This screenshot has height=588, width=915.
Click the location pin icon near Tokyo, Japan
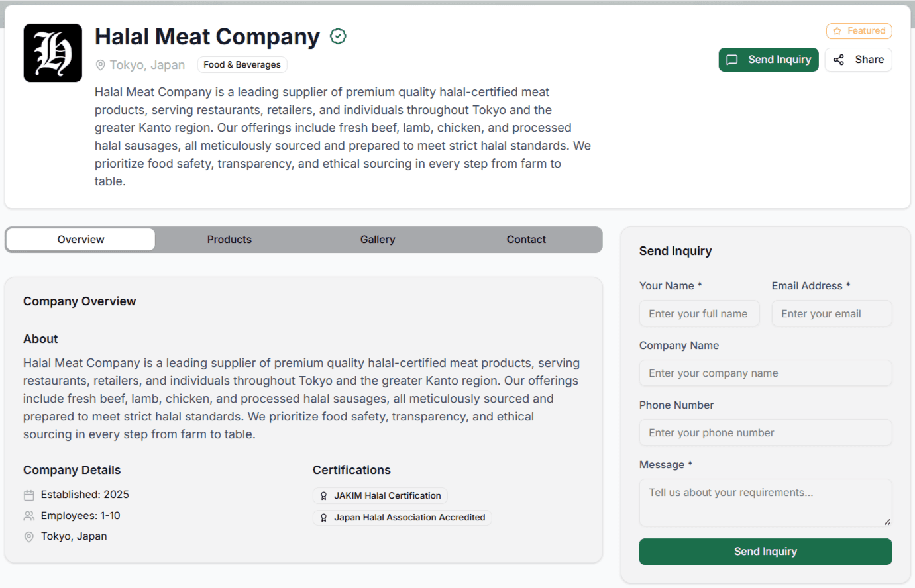(x=101, y=65)
